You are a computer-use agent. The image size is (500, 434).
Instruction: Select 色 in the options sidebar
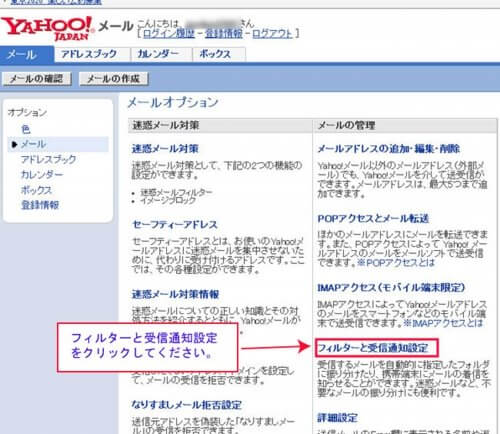pyautogui.click(x=26, y=129)
